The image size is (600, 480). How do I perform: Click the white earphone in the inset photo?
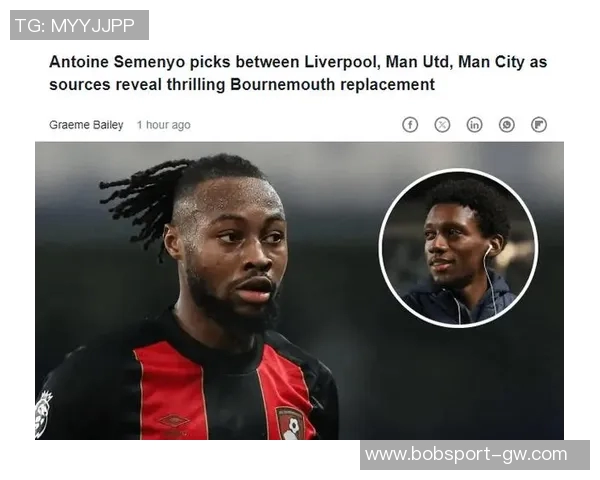[x=488, y=250]
